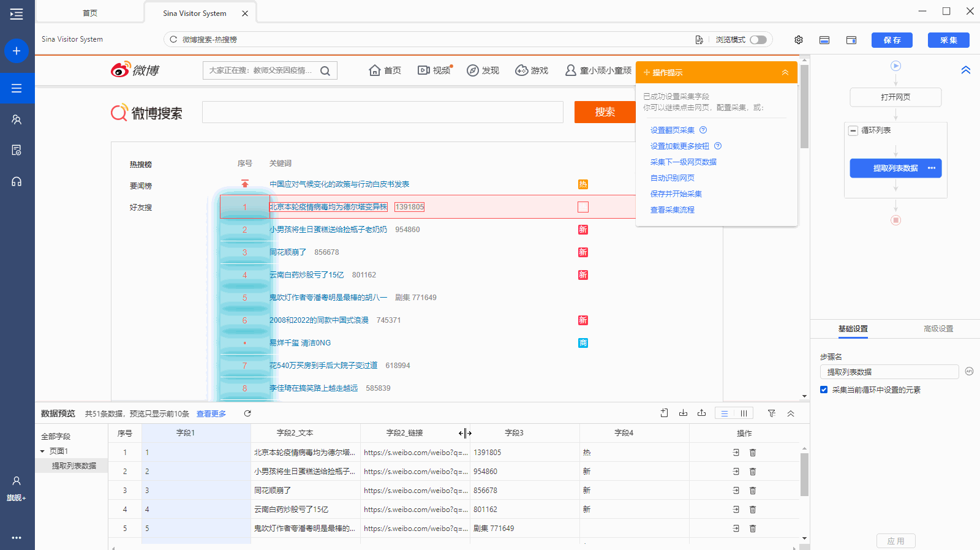980x550 pixels.
Task: Switch to 高级设置 tab
Action: [x=938, y=329]
